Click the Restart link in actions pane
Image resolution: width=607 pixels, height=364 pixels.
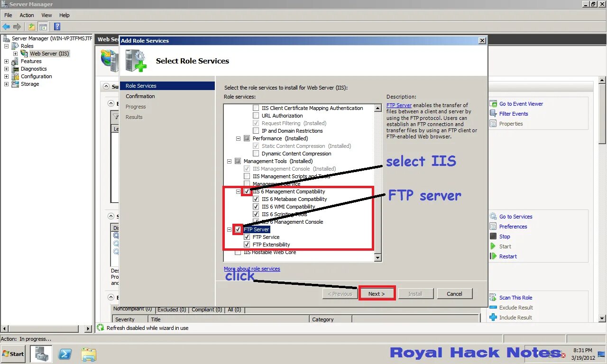[x=508, y=256]
